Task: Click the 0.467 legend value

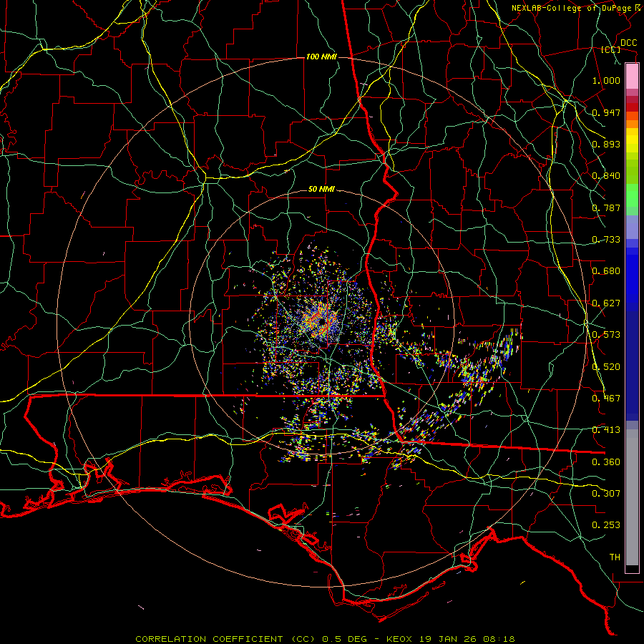Action: pyautogui.click(x=606, y=399)
